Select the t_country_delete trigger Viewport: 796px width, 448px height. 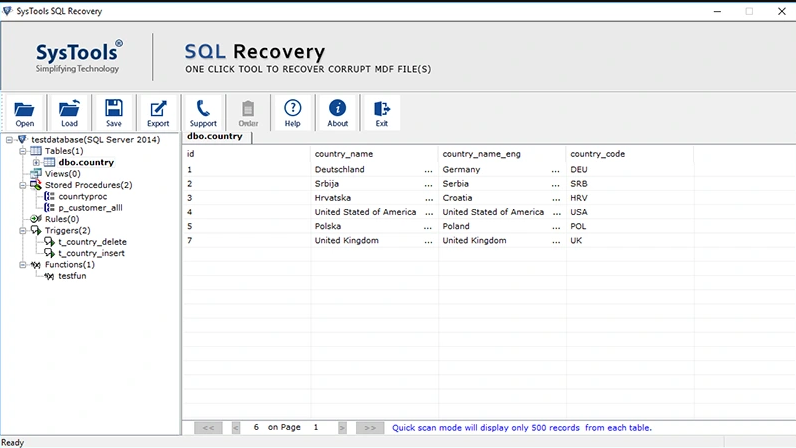(x=92, y=242)
